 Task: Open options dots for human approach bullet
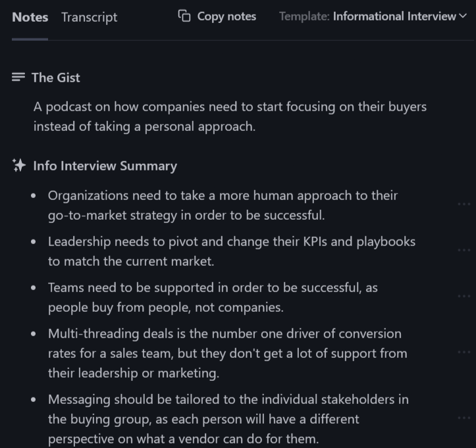[464, 204]
